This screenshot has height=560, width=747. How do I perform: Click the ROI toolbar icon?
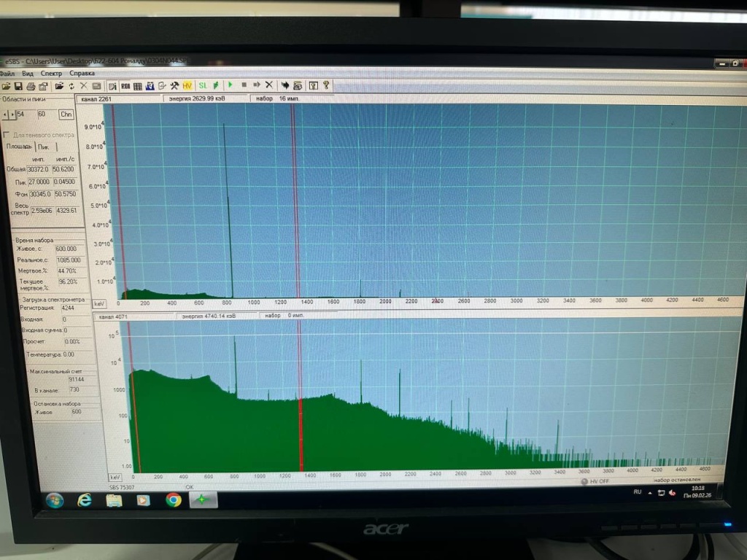[125, 86]
